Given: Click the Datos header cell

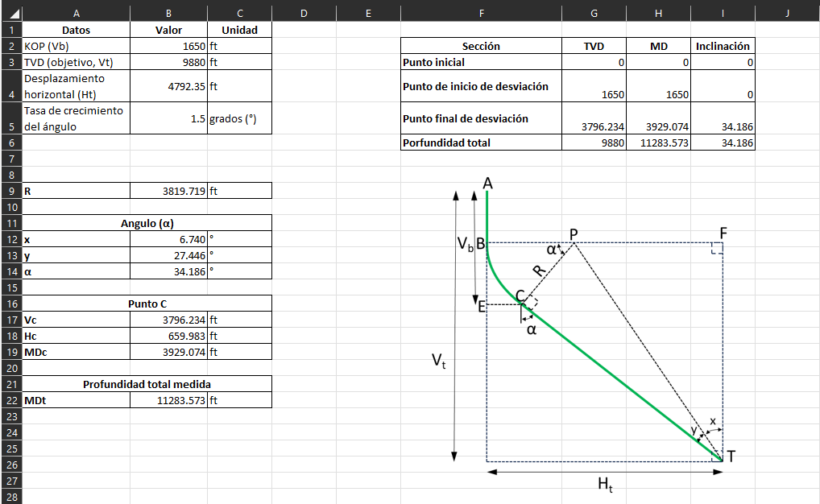Looking at the screenshot, I should [x=76, y=30].
